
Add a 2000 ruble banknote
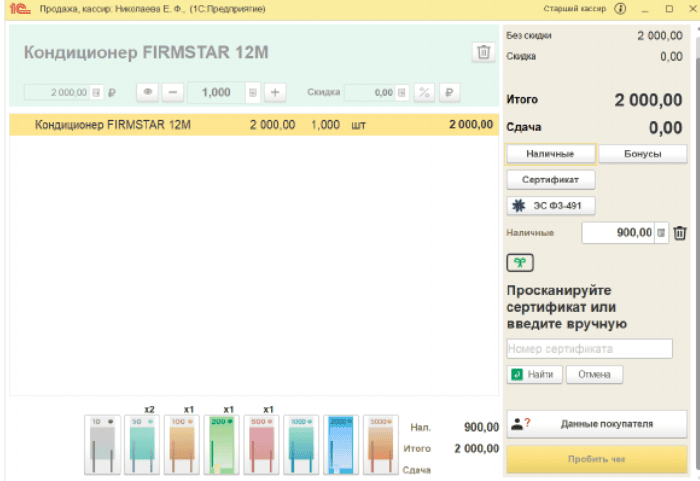click(x=341, y=445)
